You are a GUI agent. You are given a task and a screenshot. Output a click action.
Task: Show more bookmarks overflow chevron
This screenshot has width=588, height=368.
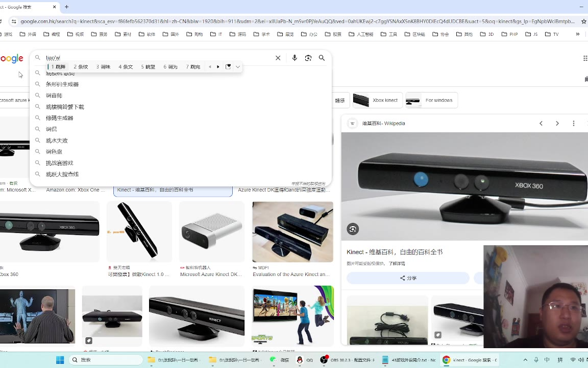click(577, 34)
